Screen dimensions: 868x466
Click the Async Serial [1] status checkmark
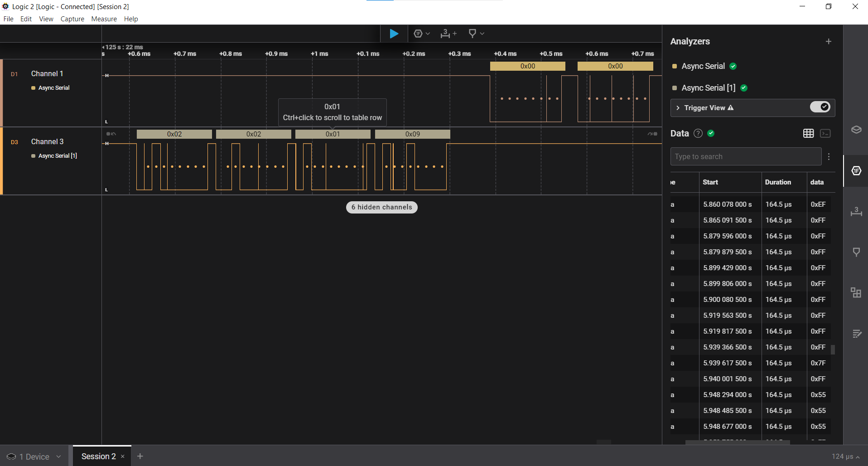coord(744,88)
